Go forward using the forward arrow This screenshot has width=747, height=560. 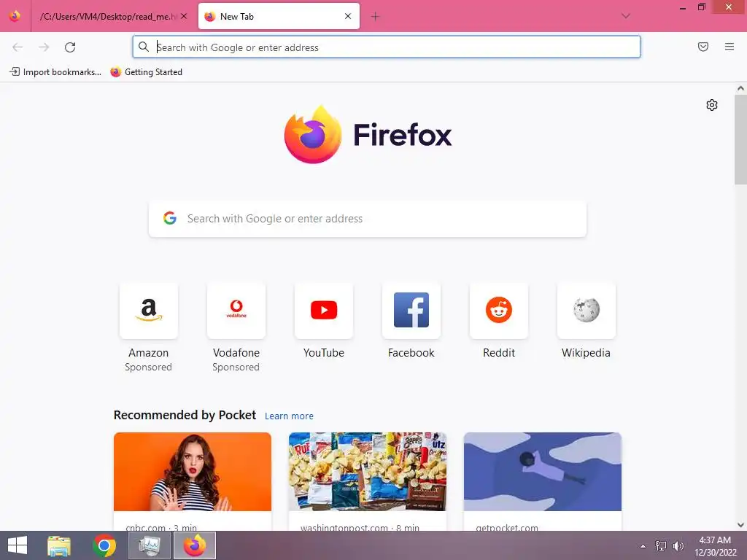pyautogui.click(x=44, y=47)
